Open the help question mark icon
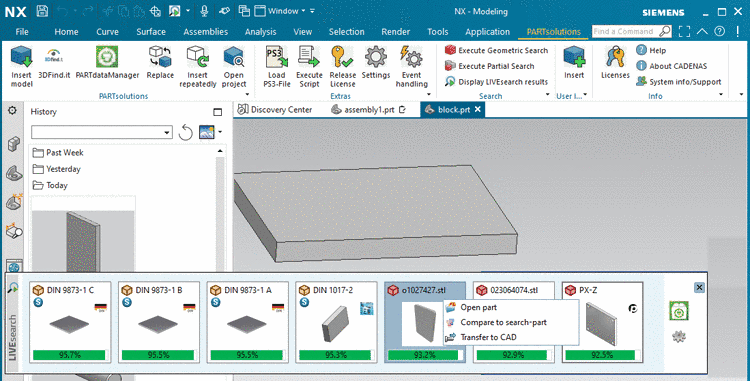 [x=719, y=32]
